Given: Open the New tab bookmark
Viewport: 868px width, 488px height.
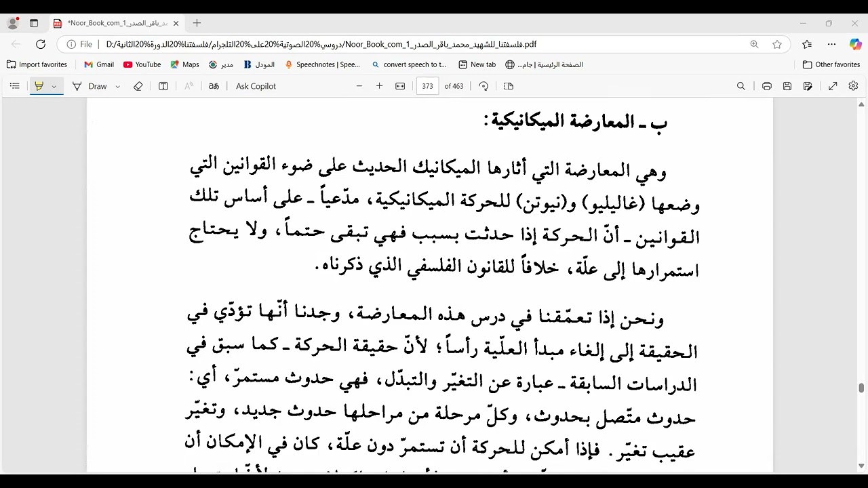Looking at the screenshot, I should coord(477,64).
